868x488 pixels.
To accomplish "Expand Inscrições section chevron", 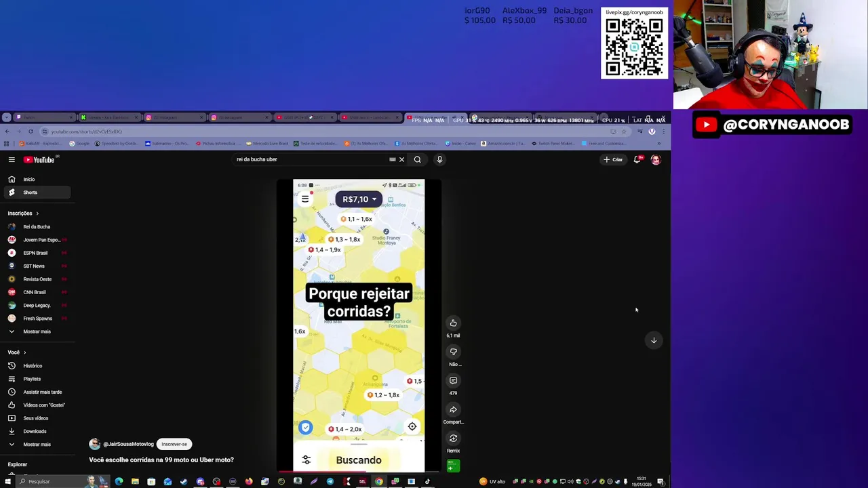I will coord(37,213).
